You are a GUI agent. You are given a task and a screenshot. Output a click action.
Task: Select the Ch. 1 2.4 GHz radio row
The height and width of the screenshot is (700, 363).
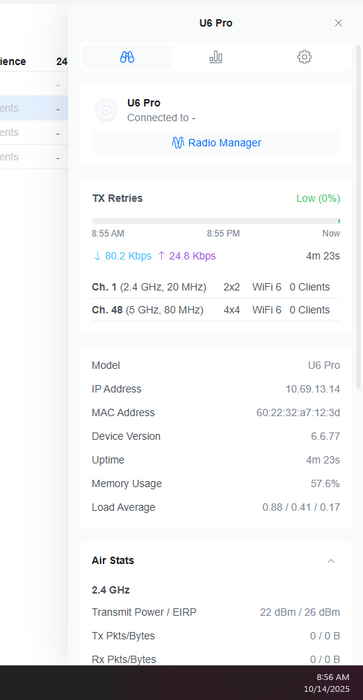click(216, 287)
